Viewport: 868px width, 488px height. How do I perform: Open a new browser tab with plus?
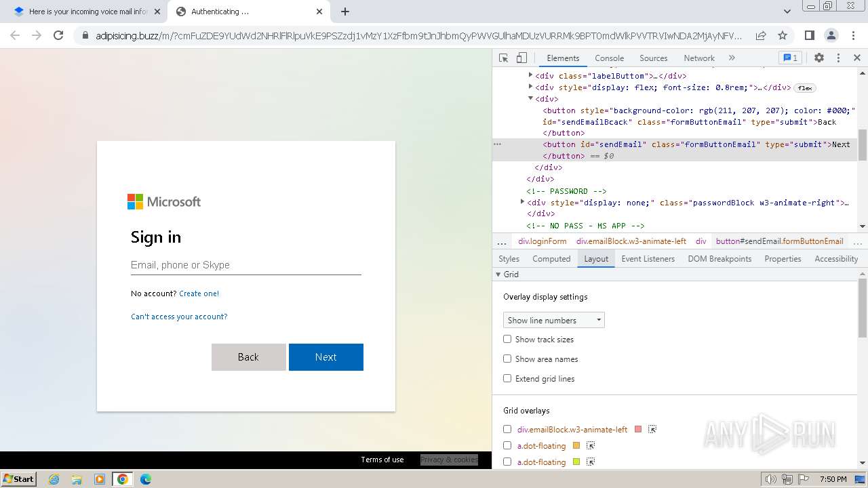[345, 12]
